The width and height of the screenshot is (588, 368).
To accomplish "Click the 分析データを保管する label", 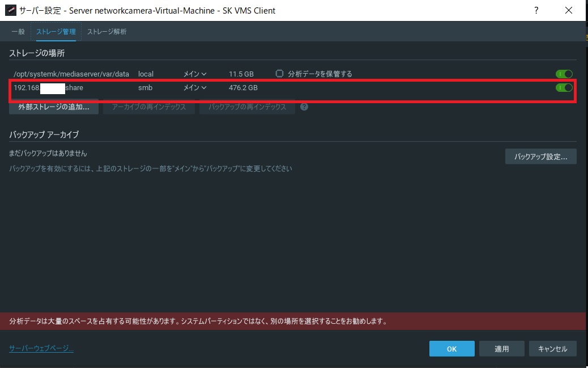I will pos(320,74).
